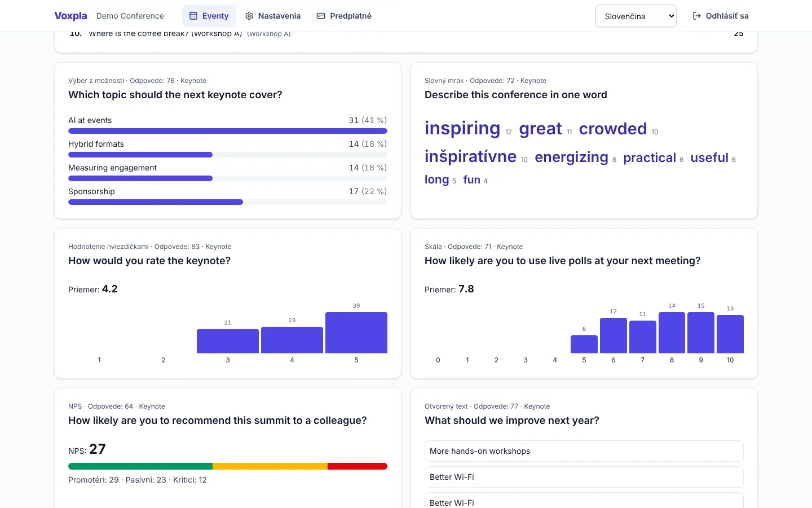Click the Sponsorship progress bar
The image size is (812, 508).
(228, 202)
